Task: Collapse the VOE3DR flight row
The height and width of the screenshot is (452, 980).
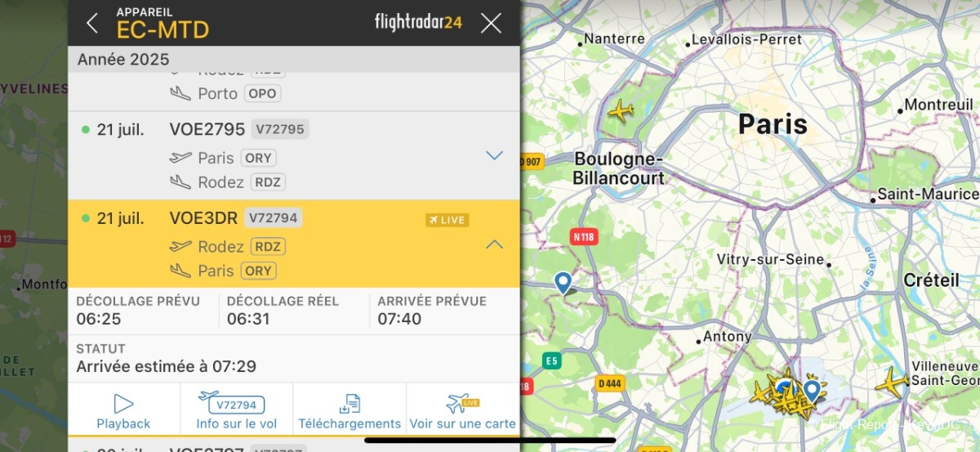Action: (494, 244)
